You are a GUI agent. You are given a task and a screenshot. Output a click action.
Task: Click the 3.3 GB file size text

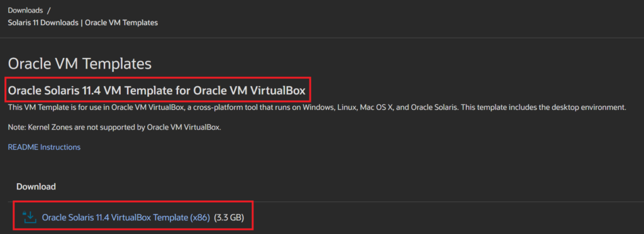pyautogui.click(x=229, y=217)
